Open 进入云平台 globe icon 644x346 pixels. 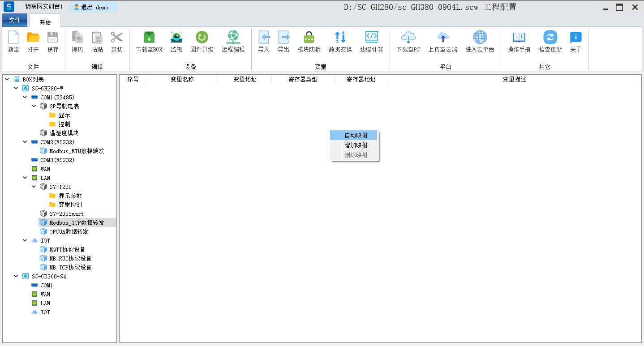480,38
